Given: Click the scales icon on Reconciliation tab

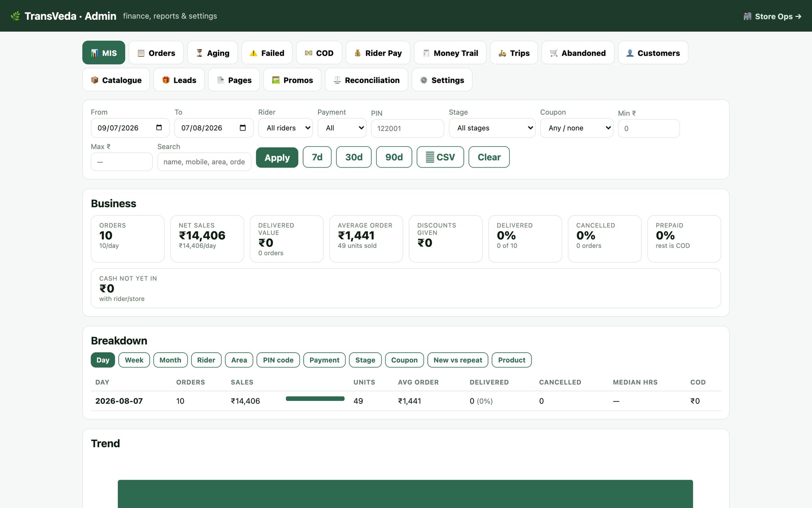Looking at the screenshot, I should click(x=337, y=80).
